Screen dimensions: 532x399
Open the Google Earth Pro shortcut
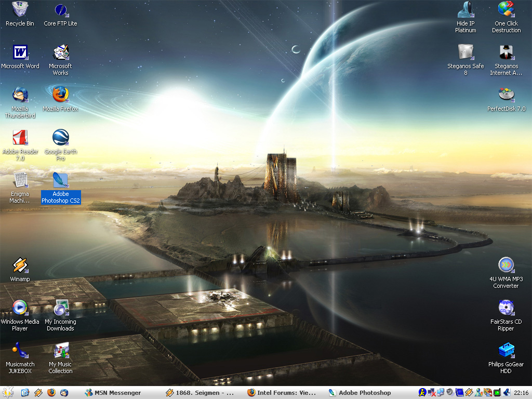tap(60, 138)
